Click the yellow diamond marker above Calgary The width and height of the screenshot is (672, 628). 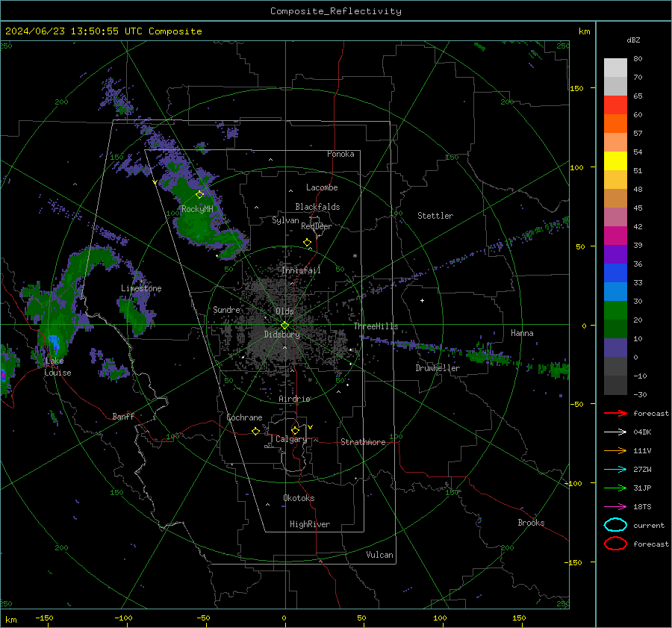tap(295, 430)
